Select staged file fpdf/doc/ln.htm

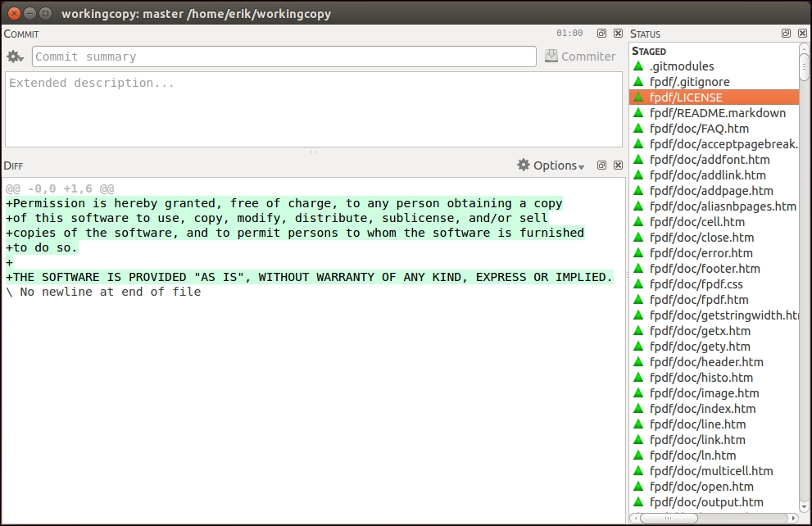click(x=714, y=455)
